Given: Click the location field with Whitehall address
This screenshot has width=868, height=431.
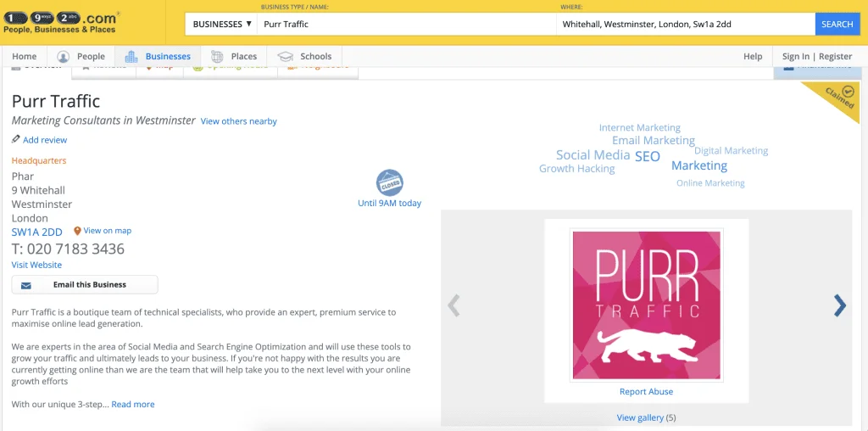Looking at the screenshot, I should coord(685,25).
